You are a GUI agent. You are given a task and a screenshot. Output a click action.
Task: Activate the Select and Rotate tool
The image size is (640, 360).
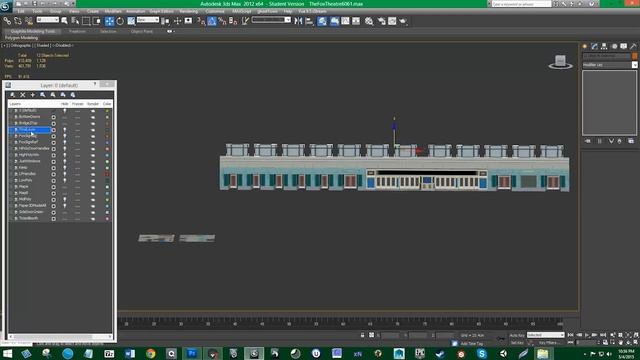pos(120,21)
